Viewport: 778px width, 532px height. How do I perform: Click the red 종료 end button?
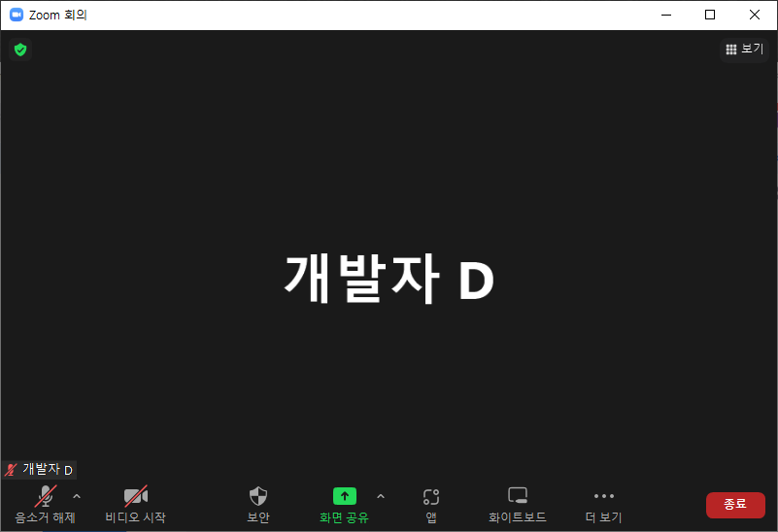735,505
